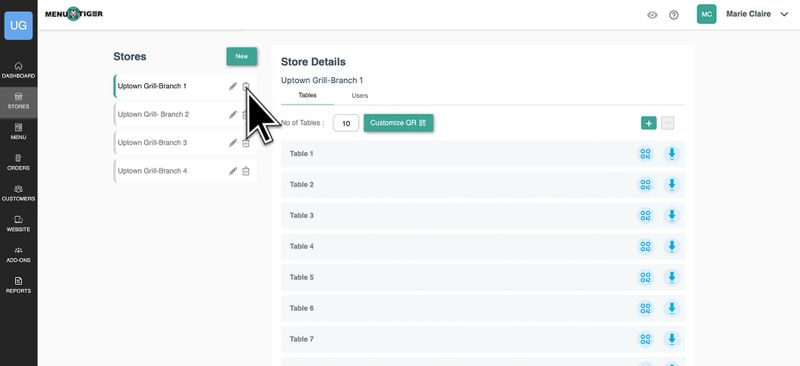
Task: Download the Table 4 QR code
Action: click(672, 247)
